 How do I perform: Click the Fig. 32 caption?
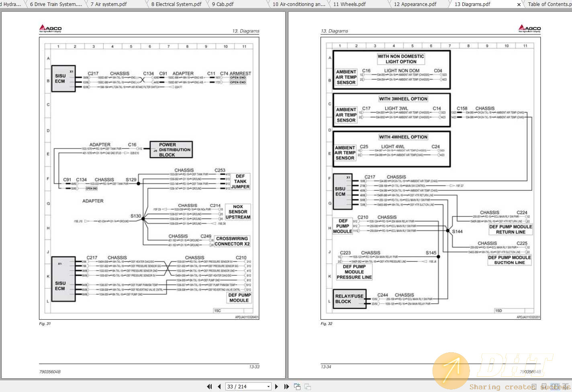pos(327,323)
